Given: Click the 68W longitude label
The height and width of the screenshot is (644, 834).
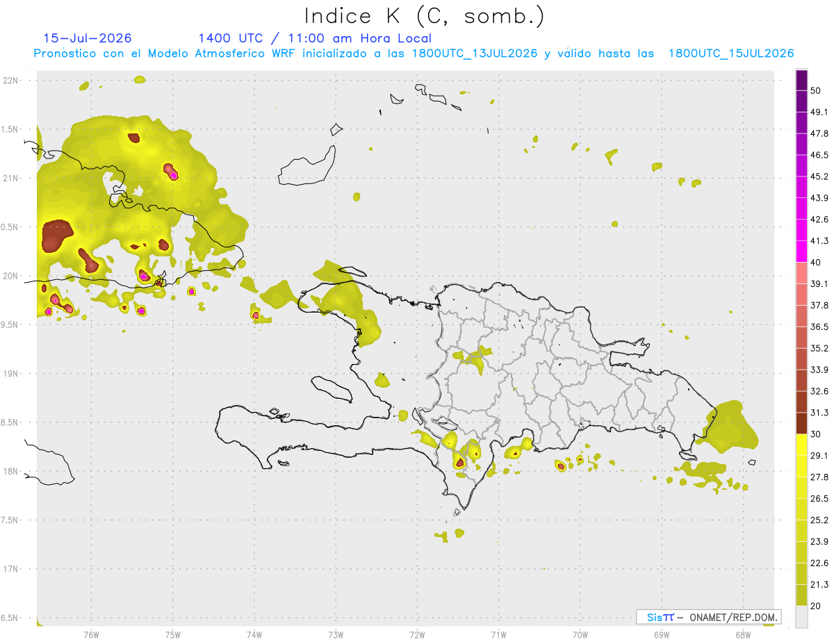Looking at the screenshot, I should coord(742,635).
